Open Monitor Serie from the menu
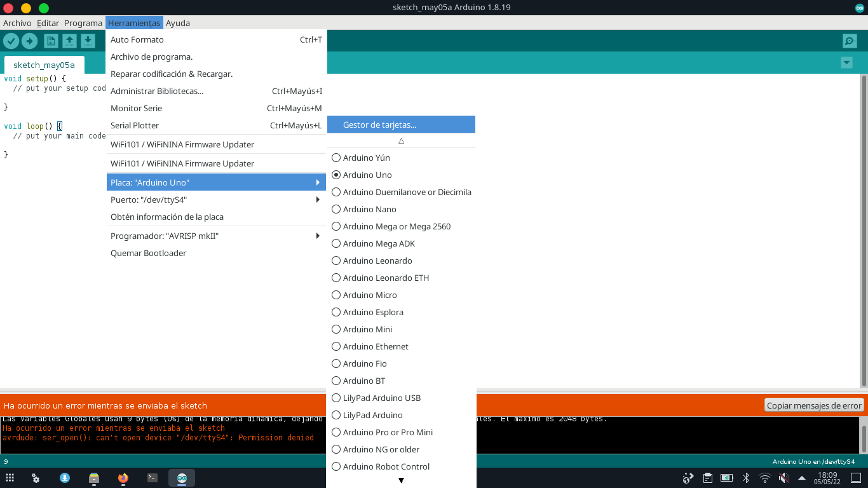Viewport: 868px width, 488px height. tap(216, 108)
